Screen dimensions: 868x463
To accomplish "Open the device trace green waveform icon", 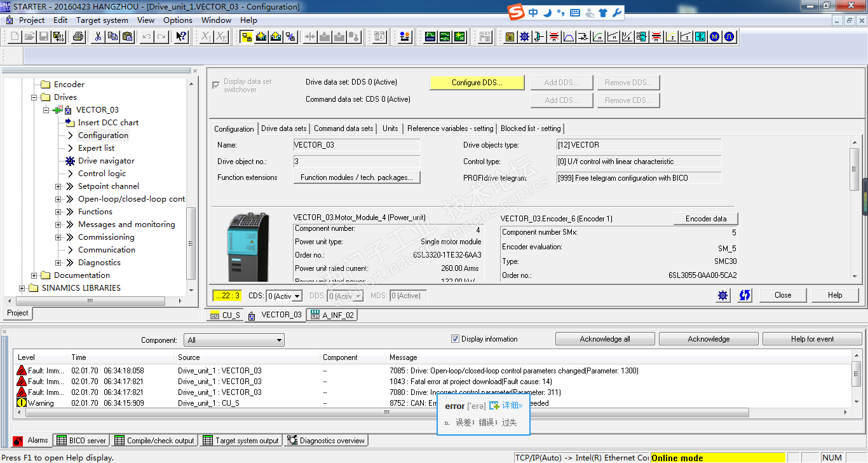I will (430, 37).
